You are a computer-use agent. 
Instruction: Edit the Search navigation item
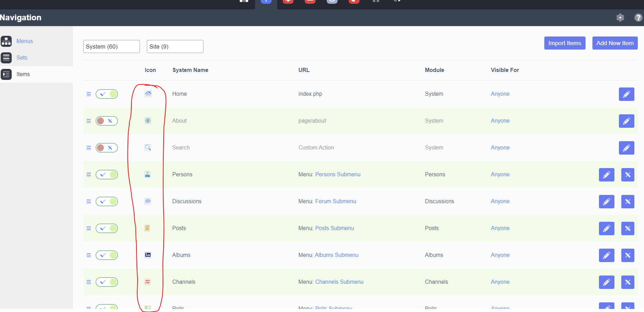626,148
